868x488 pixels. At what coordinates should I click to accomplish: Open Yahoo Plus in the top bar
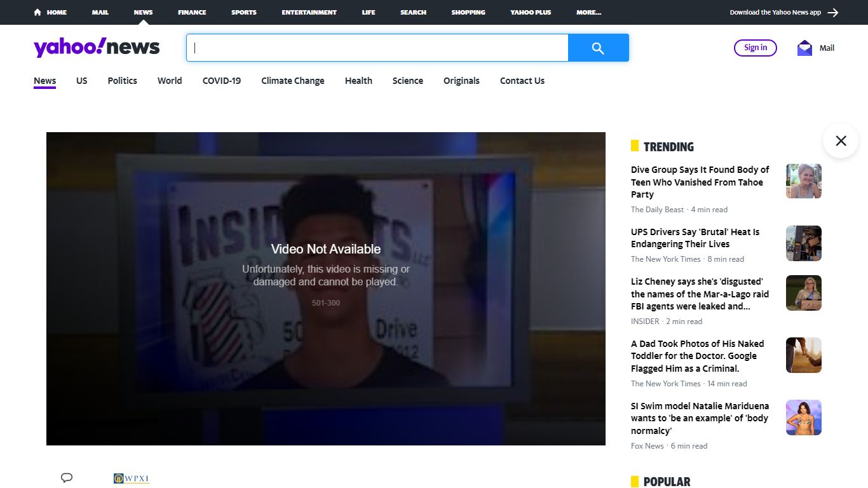pos(531,12)
